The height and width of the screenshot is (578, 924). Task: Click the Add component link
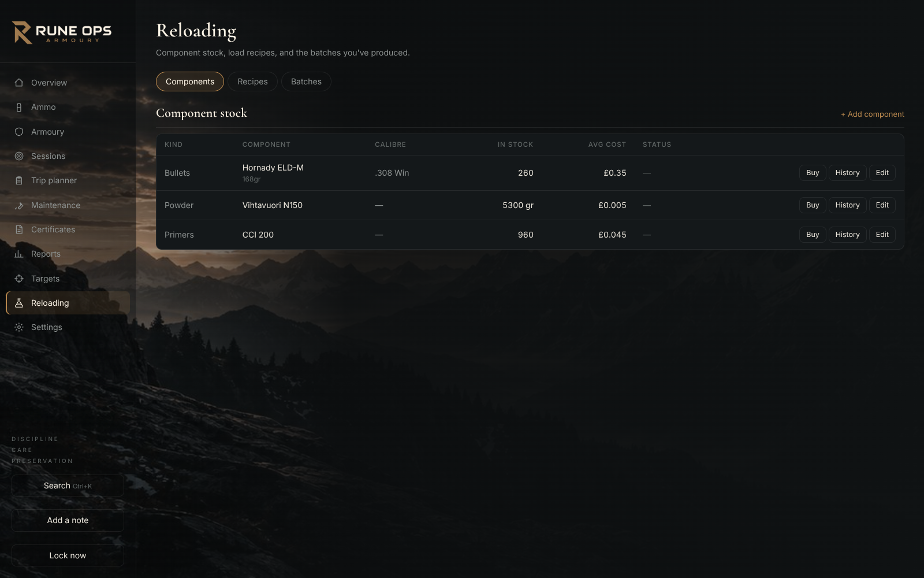[x=873, y=114]
